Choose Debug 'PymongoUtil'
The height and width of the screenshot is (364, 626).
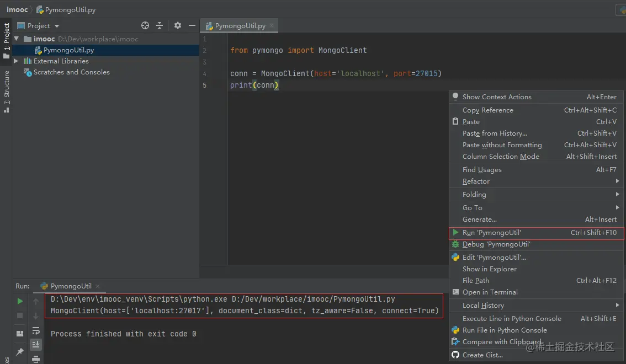tap(536, 244)
